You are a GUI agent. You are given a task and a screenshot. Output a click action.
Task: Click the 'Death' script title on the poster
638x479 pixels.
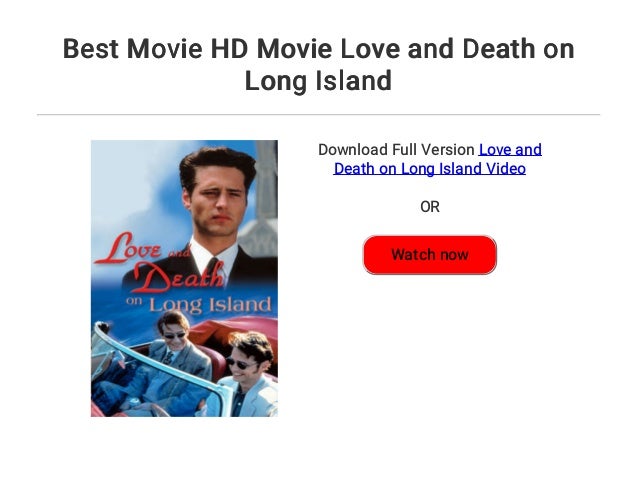pyautogui.click(x=179, y=278)
